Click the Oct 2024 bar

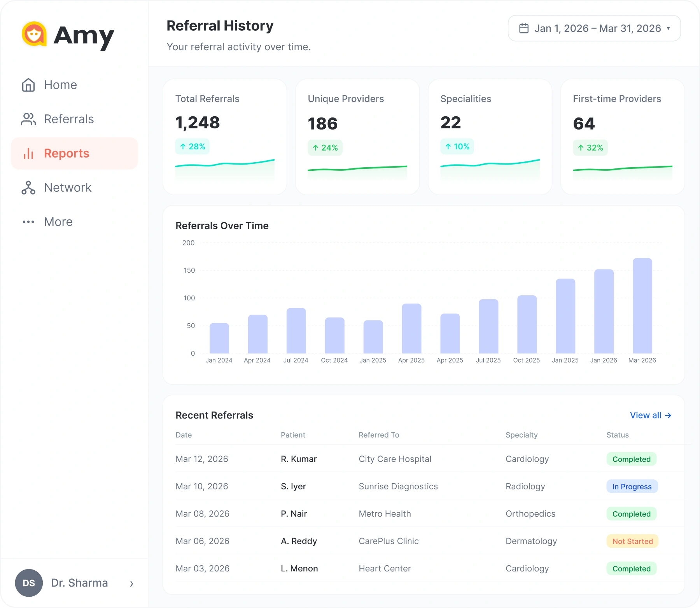[335, 335]
